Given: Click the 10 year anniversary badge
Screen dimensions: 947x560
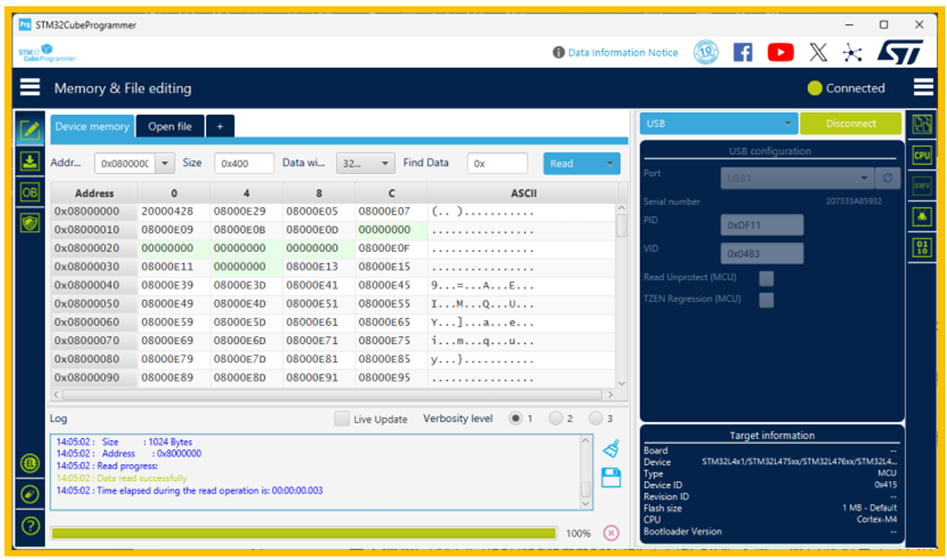Looking at the screenshot, I should 706,52.
